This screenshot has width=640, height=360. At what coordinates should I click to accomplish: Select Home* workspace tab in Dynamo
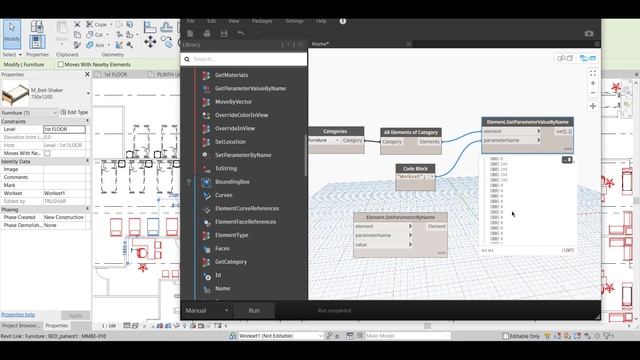point(320,44)
